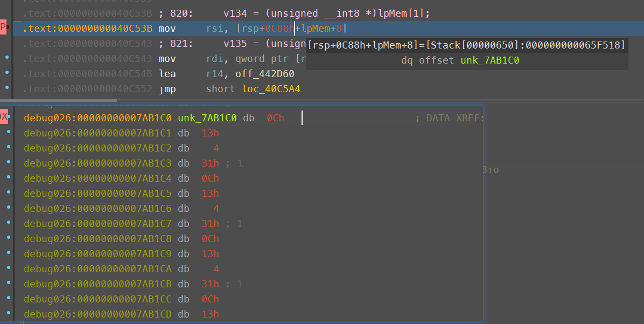This screenshot has height=324, width=644.
Task: Click byte value 0Ch at 7AB1C4
Action: 211,178
